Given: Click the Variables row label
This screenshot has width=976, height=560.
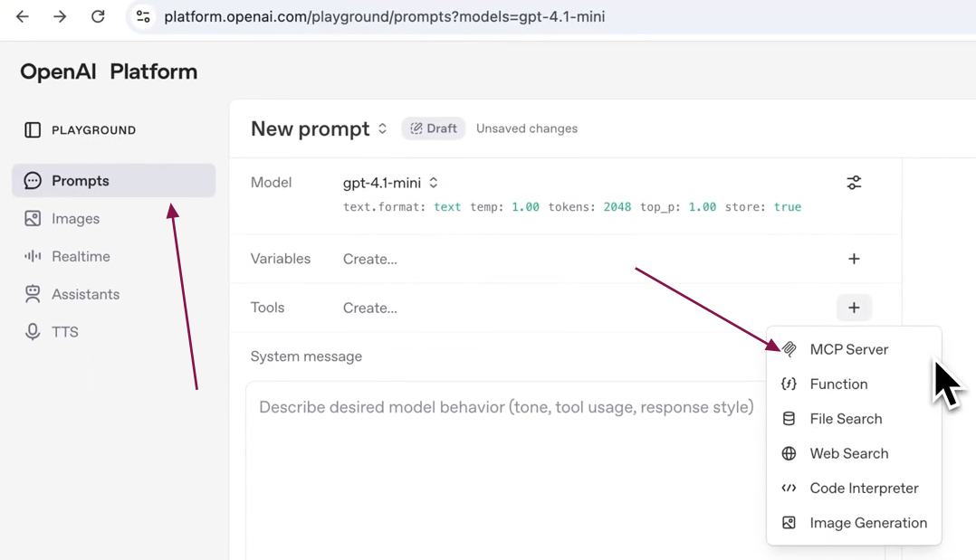Looking at the screenshot, I should pos(280,259).
